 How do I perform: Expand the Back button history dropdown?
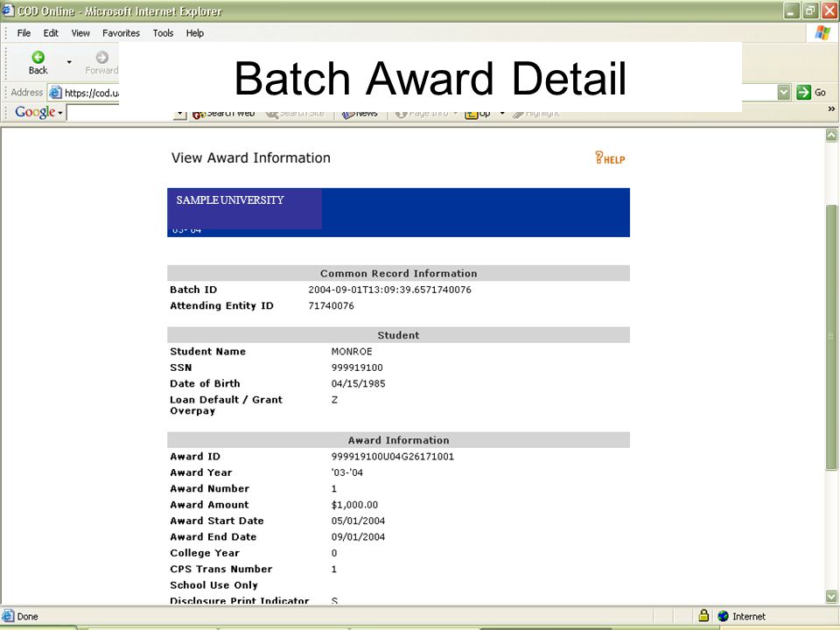[x=69, y=62]
